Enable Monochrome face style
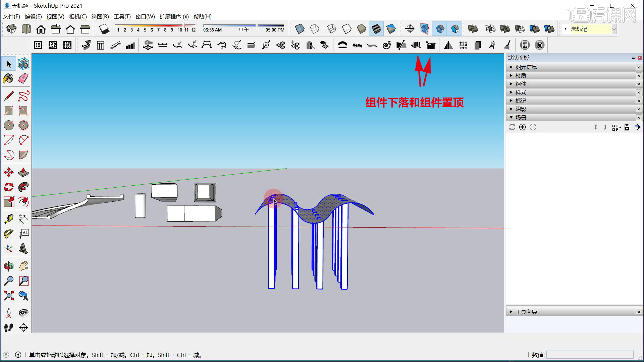 pyautogui.click(x=391, y=29)
